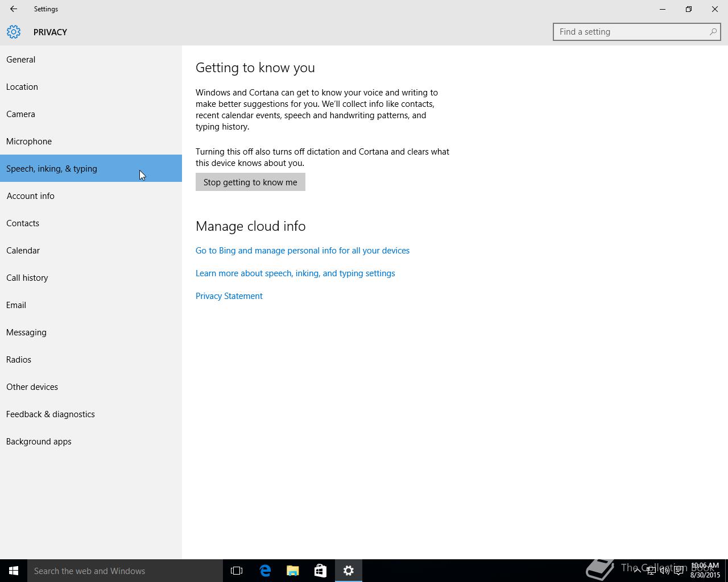Viewport: 728px width, 582px height.
Task: Open the volume control icon
Action: (664, 571)
